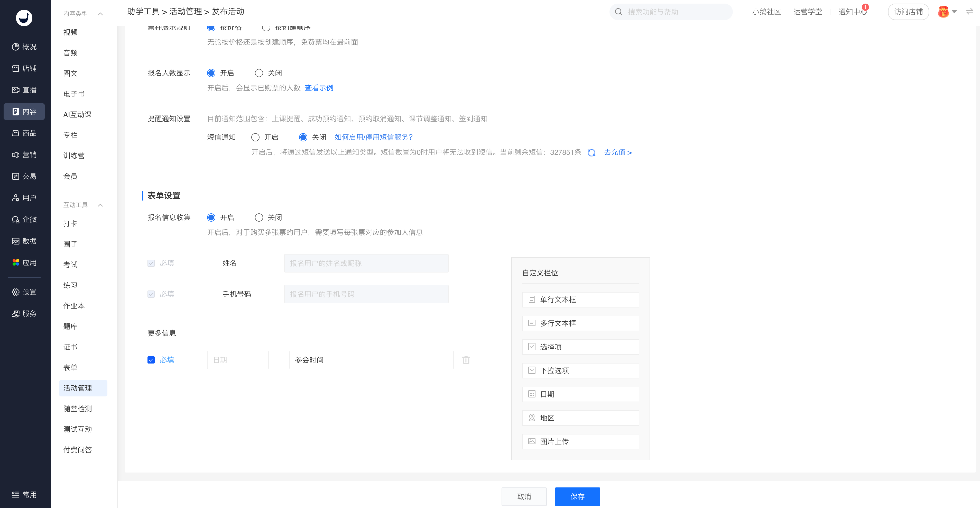This screenshot has width=980, height=508.
Task: Open the 查看示例 link
Action: pyautogui.click(x=319, y=88)
